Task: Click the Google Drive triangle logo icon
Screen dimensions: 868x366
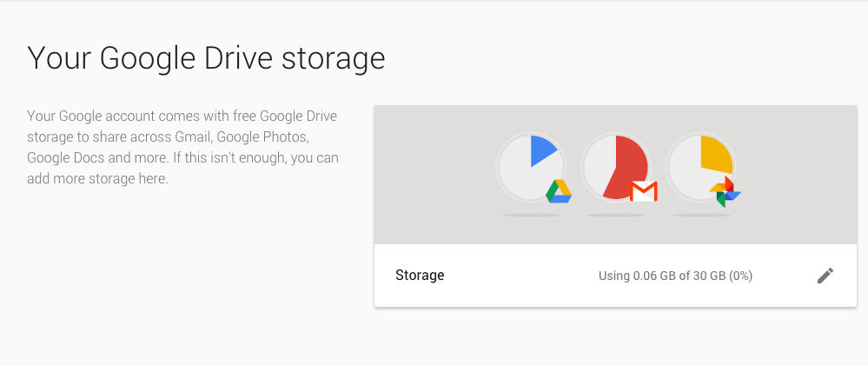Action: pos(559,191)
